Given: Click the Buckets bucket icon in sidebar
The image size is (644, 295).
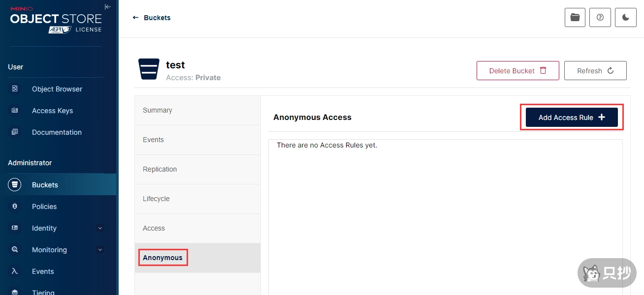Looking at the screenshot, I should [15, 185].
